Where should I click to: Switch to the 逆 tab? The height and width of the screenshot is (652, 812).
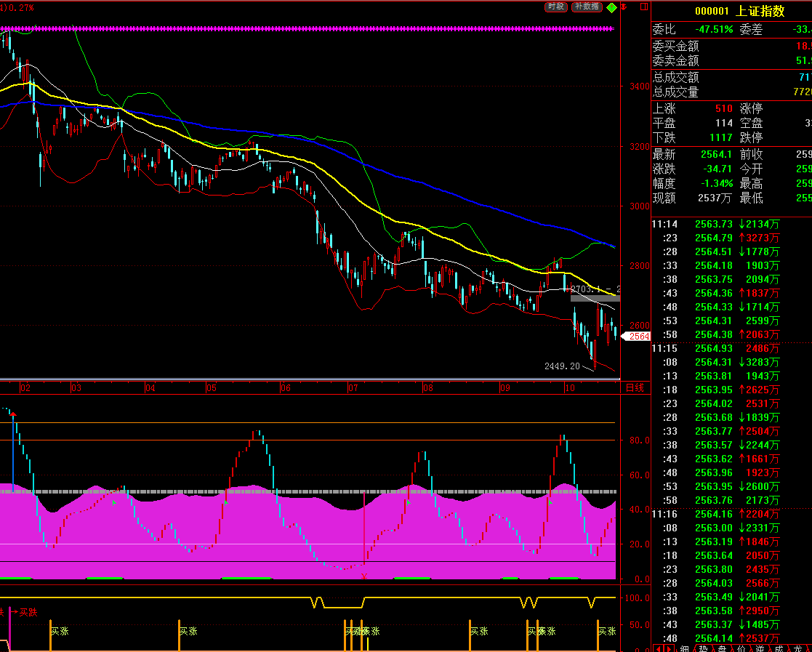click(760, 648)
